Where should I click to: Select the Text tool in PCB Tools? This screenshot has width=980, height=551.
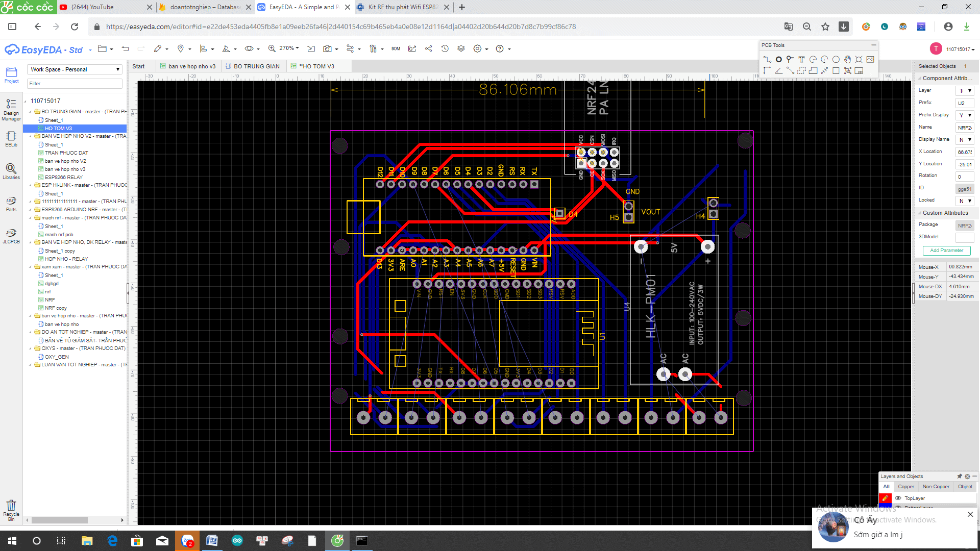[x=801, y=60]
